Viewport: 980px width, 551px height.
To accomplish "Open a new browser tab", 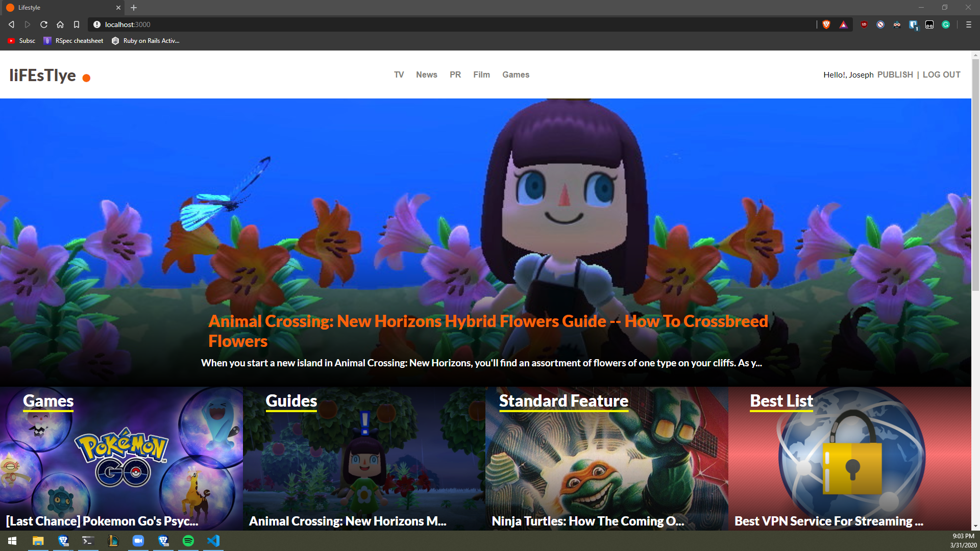I will coord(134,8).
